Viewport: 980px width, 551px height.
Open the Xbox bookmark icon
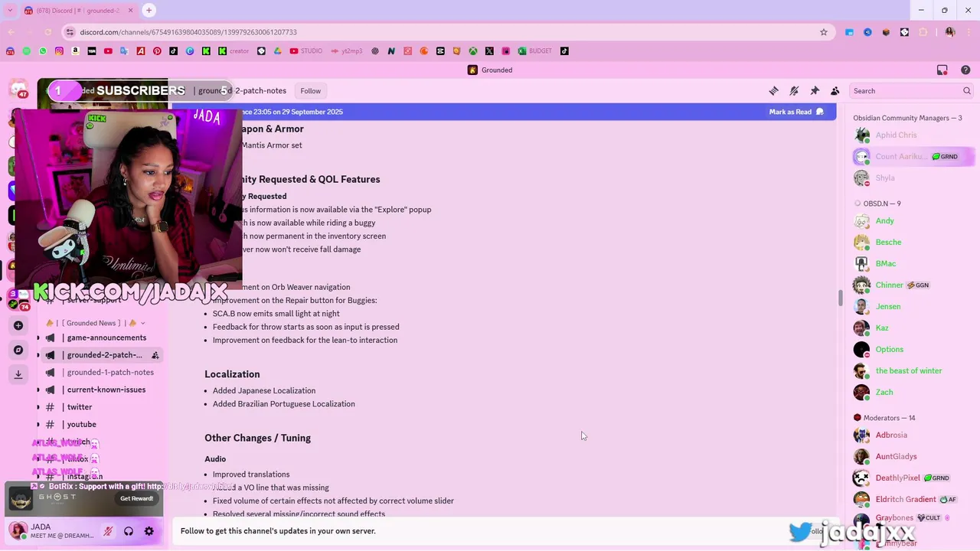[473, 51]
